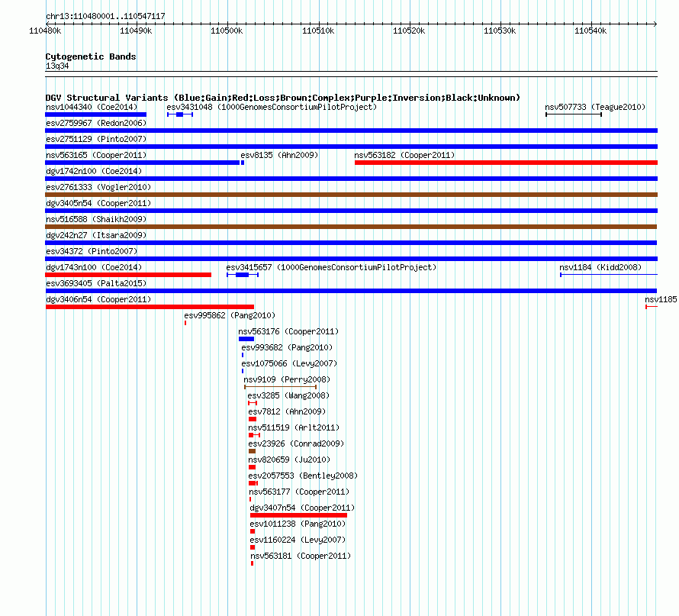Click nsv511519 (Arlt2011) label
Screen dimensions: 679x616
point(294,427)
